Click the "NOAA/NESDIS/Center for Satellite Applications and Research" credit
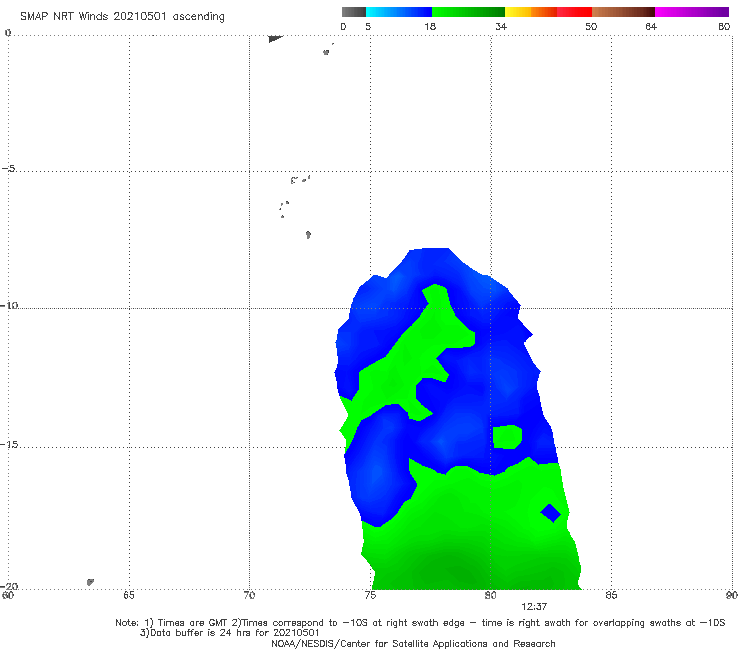 413,643
